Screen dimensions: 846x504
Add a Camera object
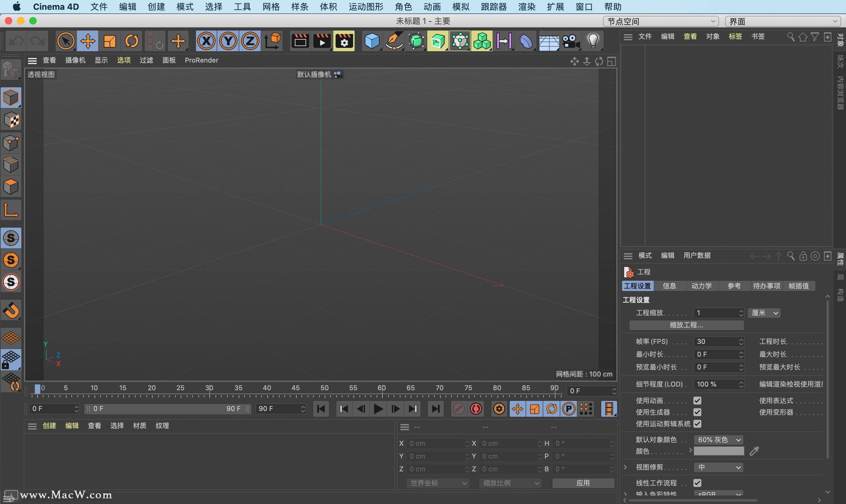pos(570,41)
